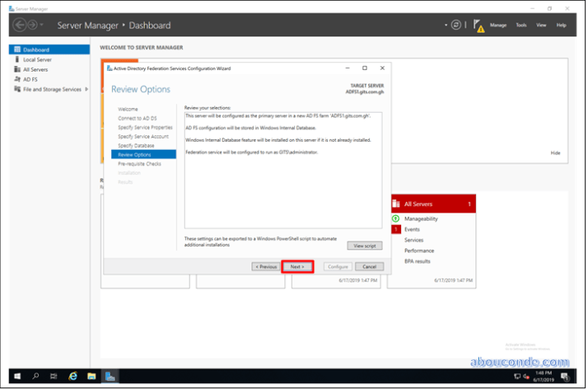Click the View script button

pyautogui.click(x=365, y=246)
